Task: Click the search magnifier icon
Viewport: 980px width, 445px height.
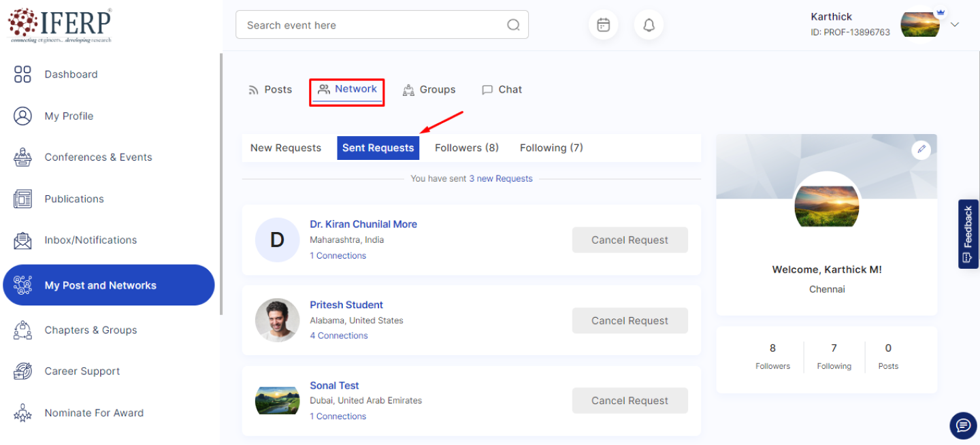Action: click(x=513, y=25)
